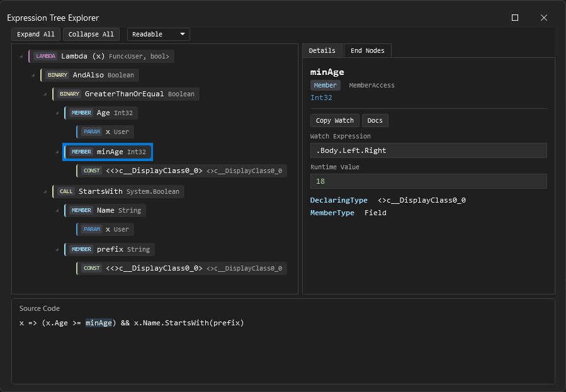Click the Expand All button
Screen dimensions: 566x392
coord(36,34)
